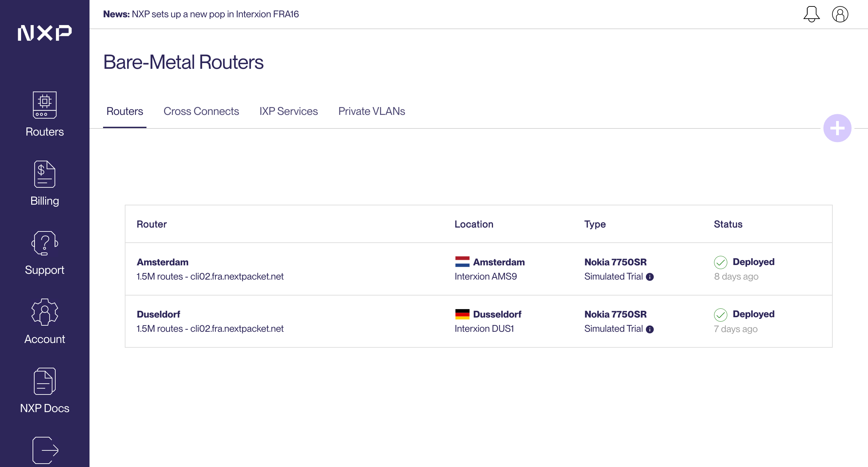Click Deployed status label for Amsterdam
This screenshot has height=467, width=868.
pyautogui.click(x=754, y=262)
